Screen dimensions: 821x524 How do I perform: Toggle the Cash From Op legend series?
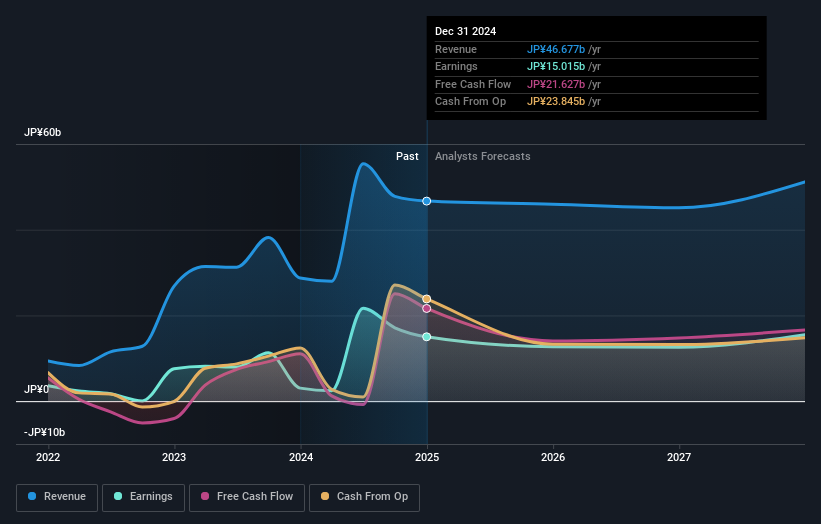click(x=364, y=497)
